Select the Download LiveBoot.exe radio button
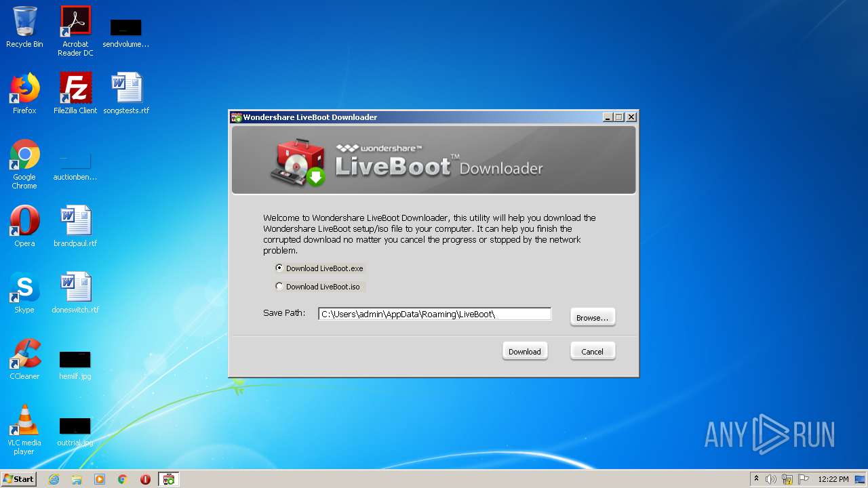Image resolution: width=868 pixels, height=488 pixels. click(279, 268)
